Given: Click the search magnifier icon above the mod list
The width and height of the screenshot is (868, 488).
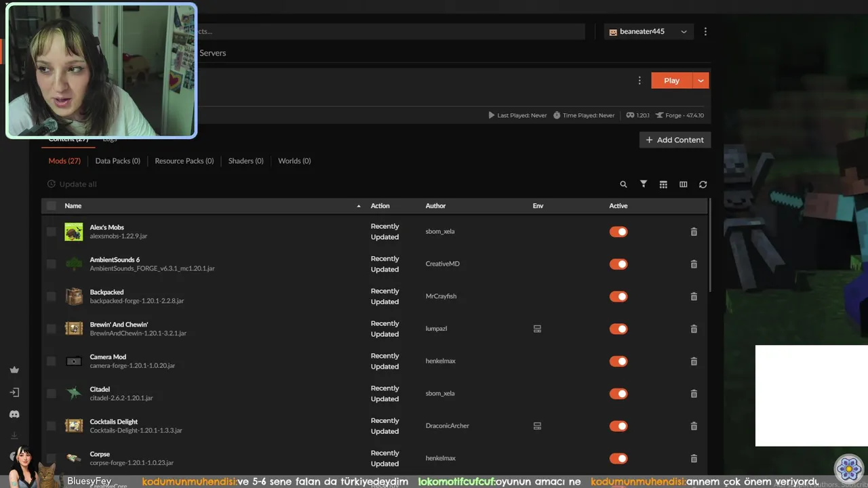Looking at the screenshot, I should click(x=623, y=184).
